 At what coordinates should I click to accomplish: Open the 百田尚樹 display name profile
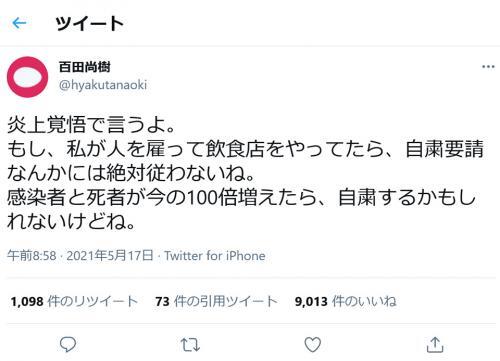[x=85, y=67]
